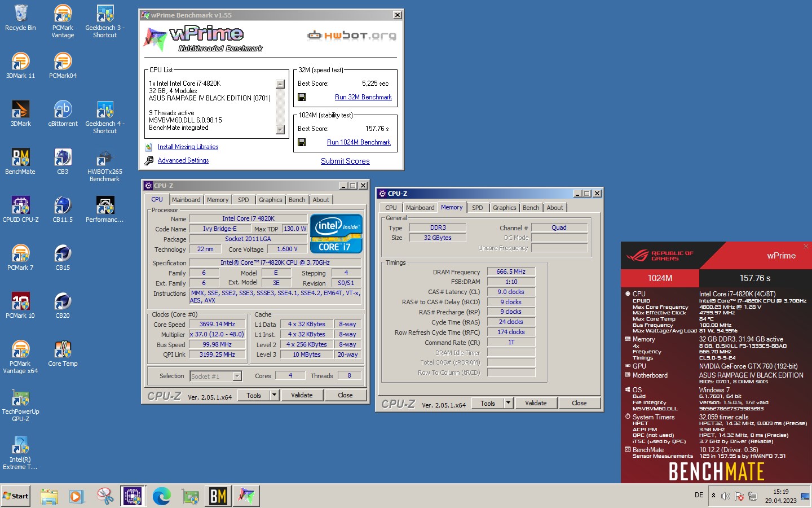The height and width of the screenshot is (508, 812).
Task: Click Validate button in left CPU-Z
Action: [x=302, y=395]
